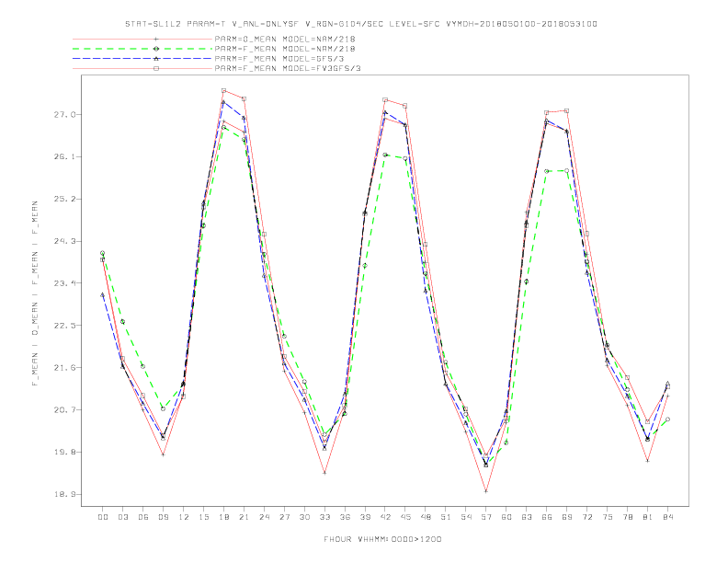Click the square marker in the FV3GFS legend line
Viewport: 728px width, 563px height.
coord(156,68)
